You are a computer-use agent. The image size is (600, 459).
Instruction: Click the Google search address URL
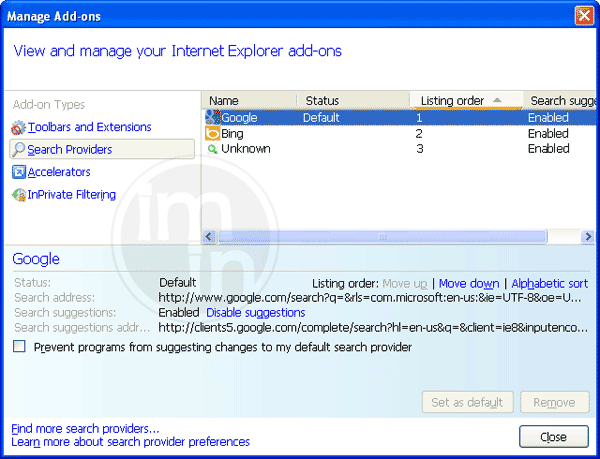[370, 298]
